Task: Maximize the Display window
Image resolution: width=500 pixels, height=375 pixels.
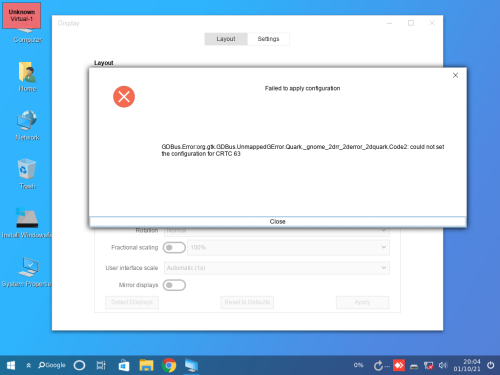Action: click(411, 23)
